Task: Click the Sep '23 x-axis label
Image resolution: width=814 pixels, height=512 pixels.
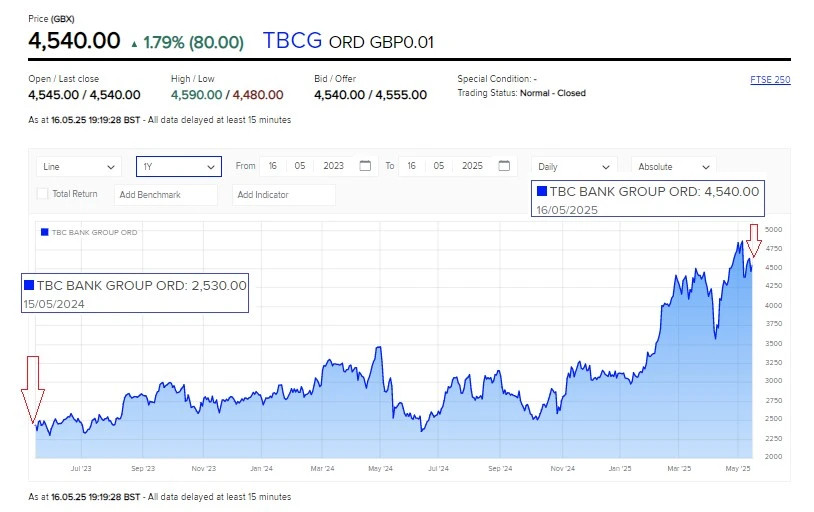Action: tap(143, 468)
